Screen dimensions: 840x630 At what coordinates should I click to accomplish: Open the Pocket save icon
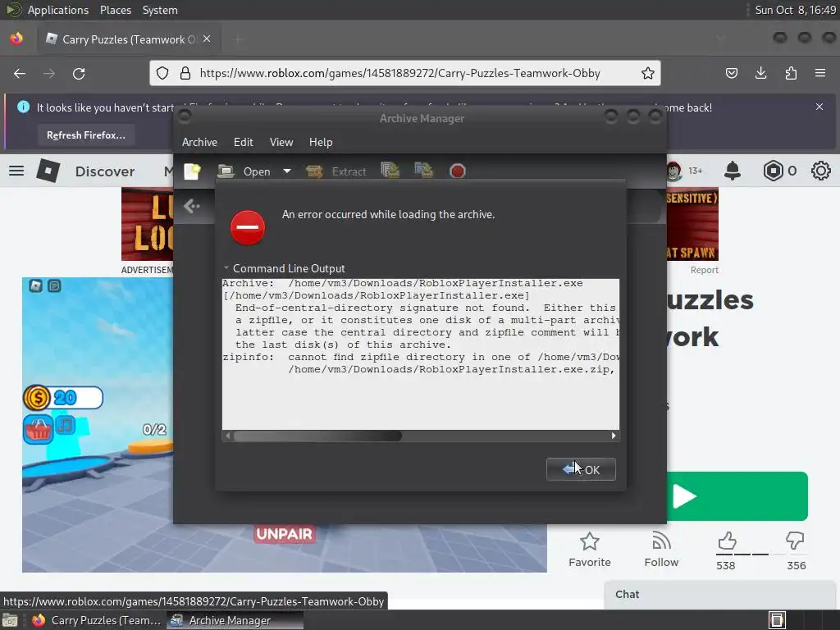point(731,73)
